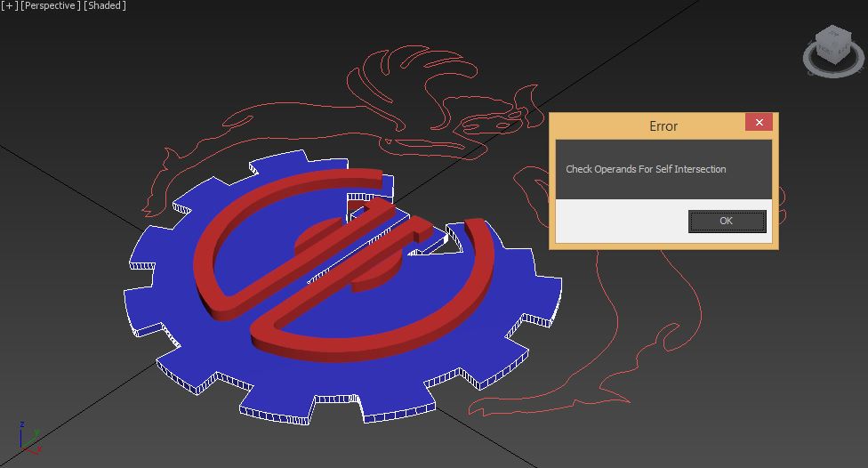Open the [+] viewport menu
This screenshot has height=468, width=868.
(10, 5)
